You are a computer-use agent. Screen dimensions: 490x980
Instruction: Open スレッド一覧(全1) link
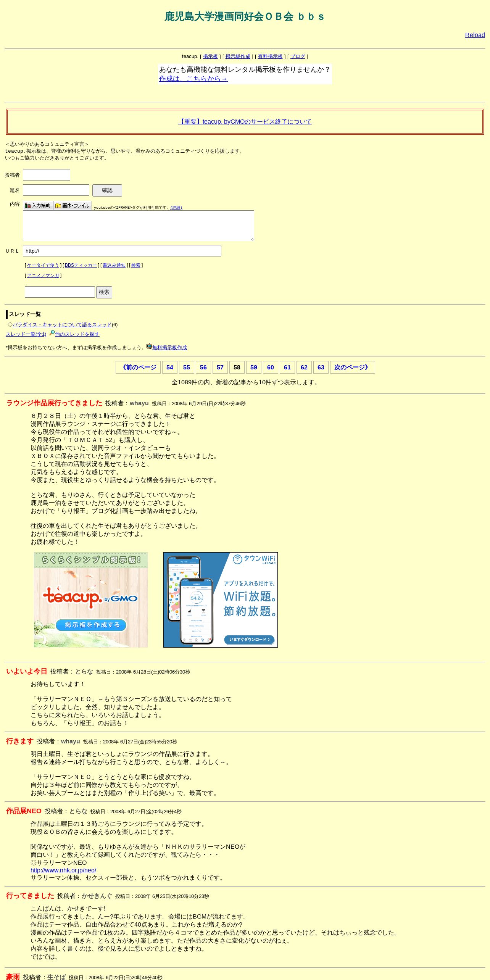26,334
